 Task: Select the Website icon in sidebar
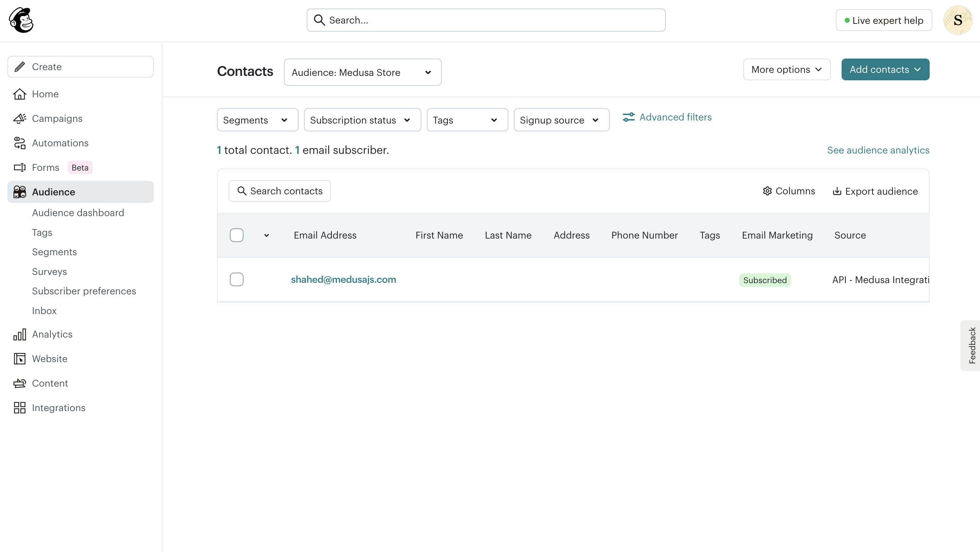(x=20, y=359)
